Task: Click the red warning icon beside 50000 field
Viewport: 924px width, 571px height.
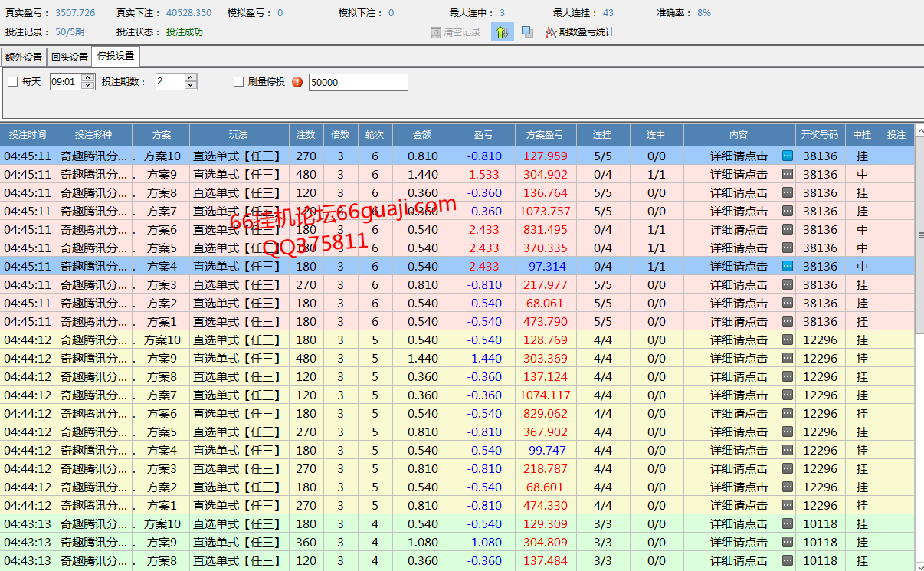Action: tap(298, 82)
